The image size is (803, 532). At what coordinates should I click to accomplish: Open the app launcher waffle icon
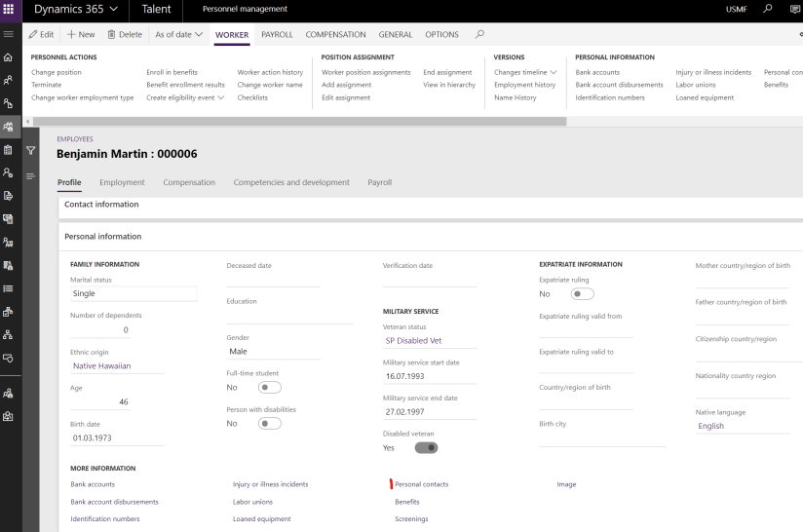tap(9, 9)
